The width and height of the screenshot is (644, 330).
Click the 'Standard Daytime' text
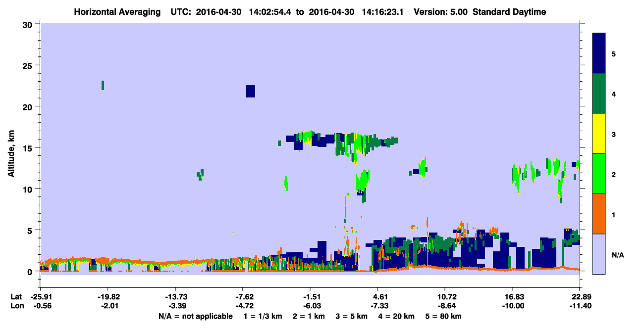click(x=509, y=12)
